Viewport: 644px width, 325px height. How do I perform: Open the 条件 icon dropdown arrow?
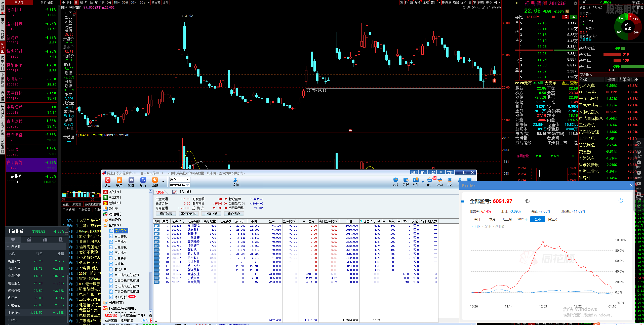(423, 182)
